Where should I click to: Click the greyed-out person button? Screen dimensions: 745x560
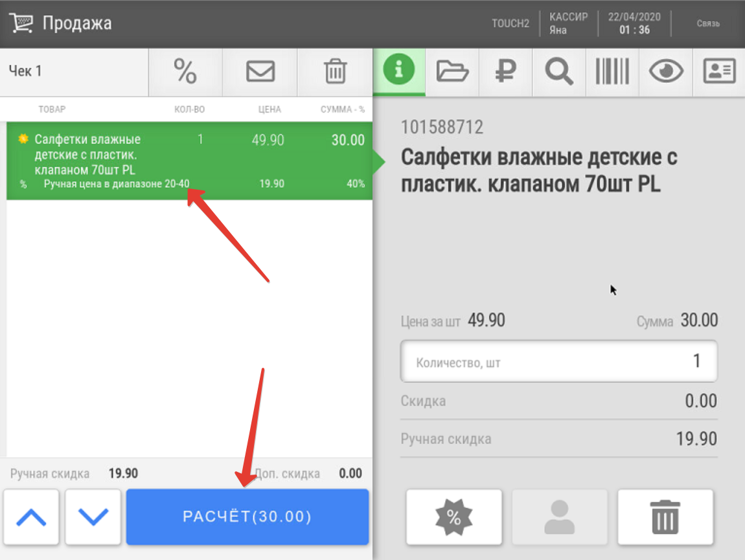(x=559, y=517)
